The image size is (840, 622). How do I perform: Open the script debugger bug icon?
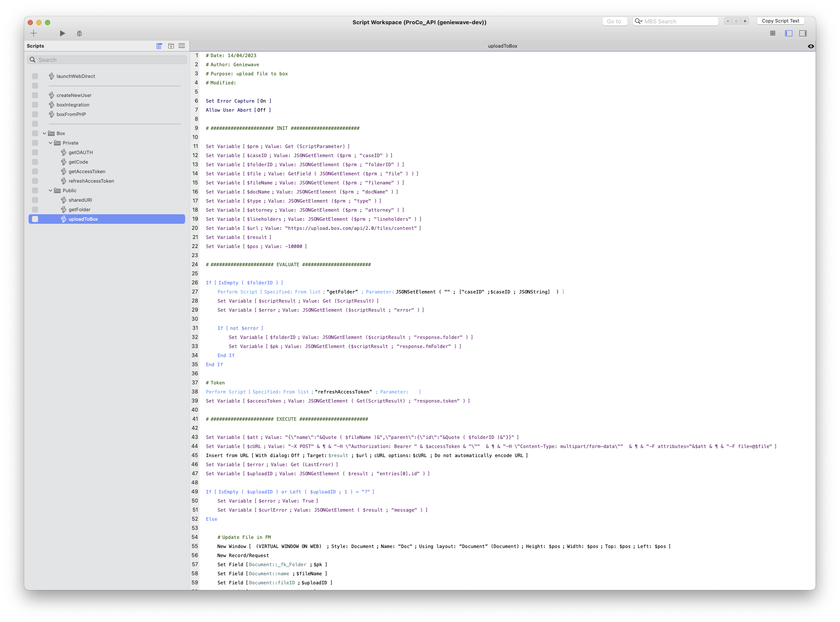point(79,33)
